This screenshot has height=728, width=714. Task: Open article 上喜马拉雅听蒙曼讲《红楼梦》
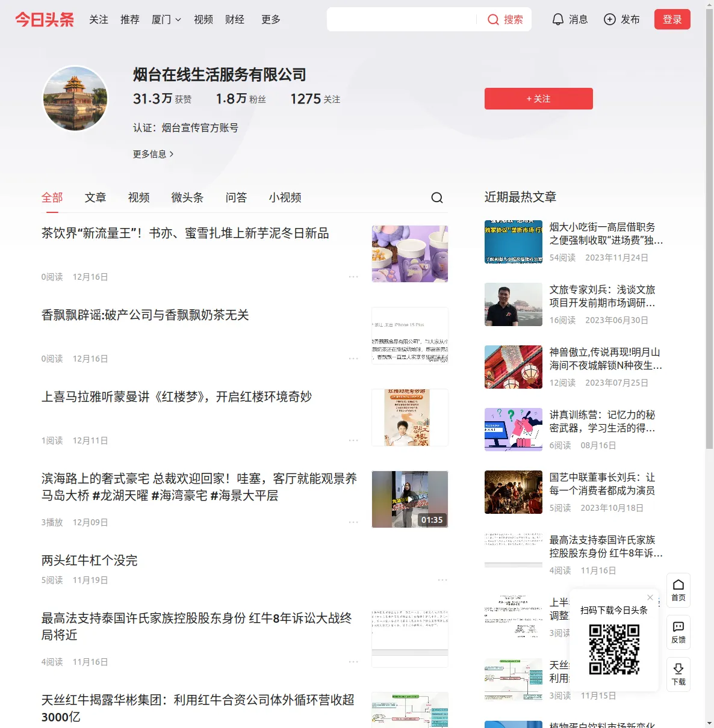pos(176,397)
